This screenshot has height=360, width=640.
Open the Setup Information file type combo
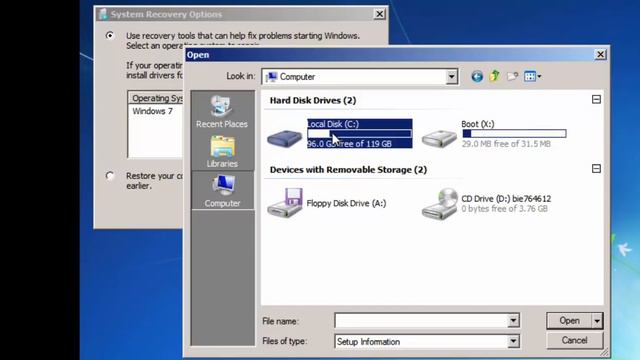(x=427, y=341)
